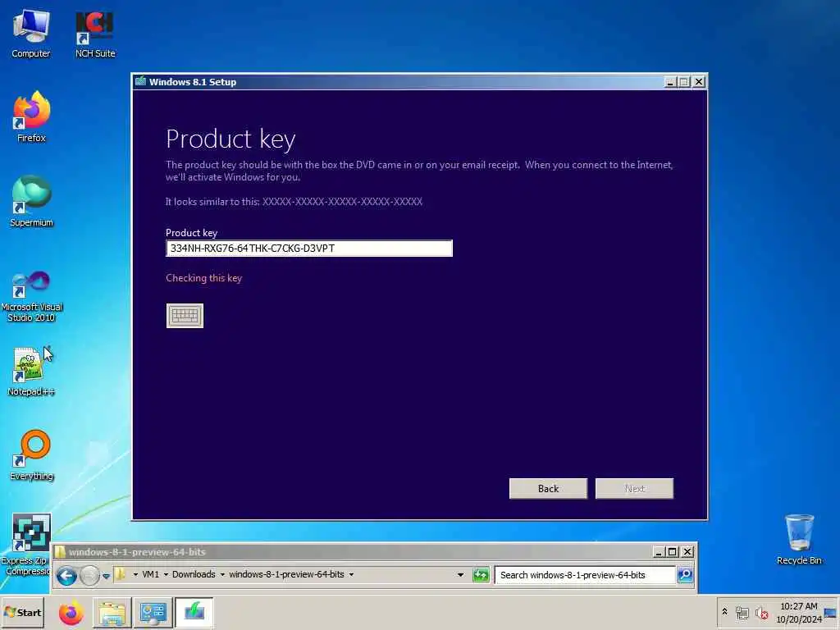The width and height of the screenshot is (840, 630).
Task: Launch Firefox from the desktop shortcut
Action: tap(31, 117)
